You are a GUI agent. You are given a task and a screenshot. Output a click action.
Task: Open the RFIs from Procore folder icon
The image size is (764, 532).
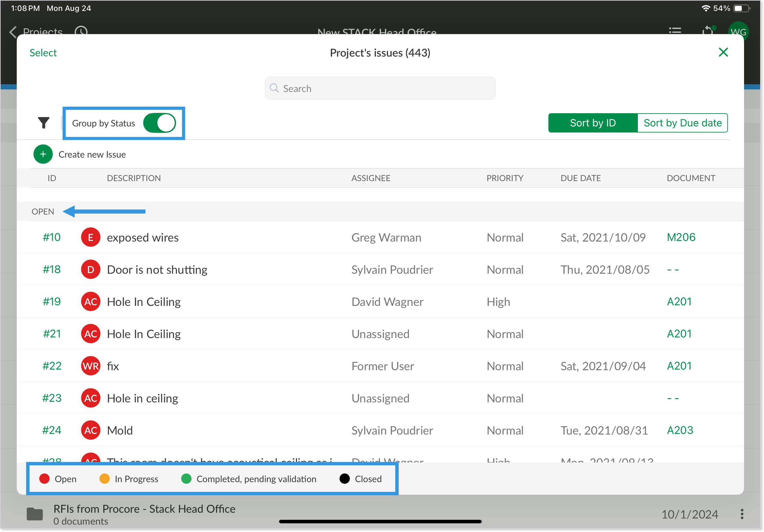tap(35, 514)
